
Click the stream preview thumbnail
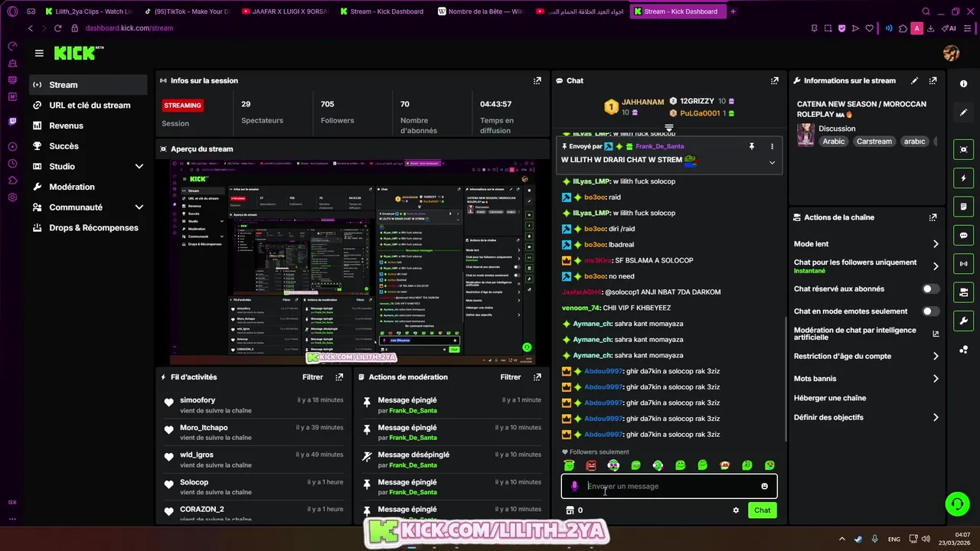pos(352,262)
